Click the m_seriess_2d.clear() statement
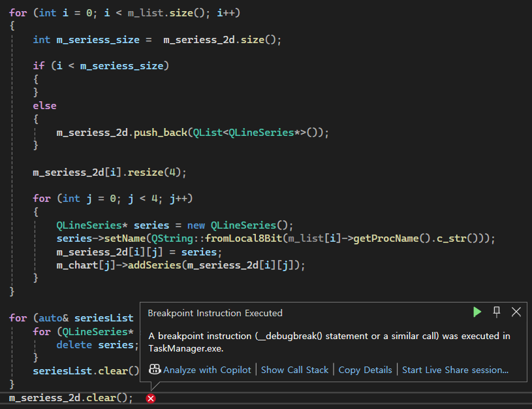532x409 pixels. click(70, 398)
